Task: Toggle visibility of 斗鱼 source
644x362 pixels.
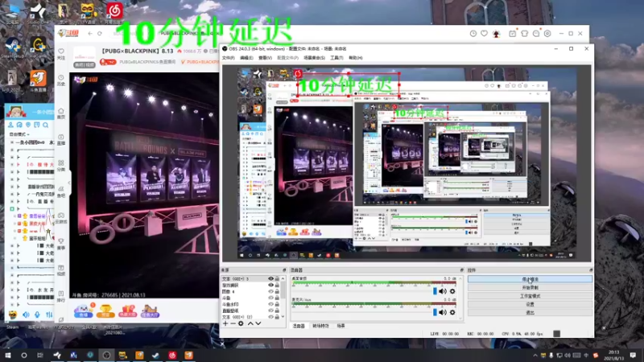Action: pyautogui.click(x=270, y=298)
